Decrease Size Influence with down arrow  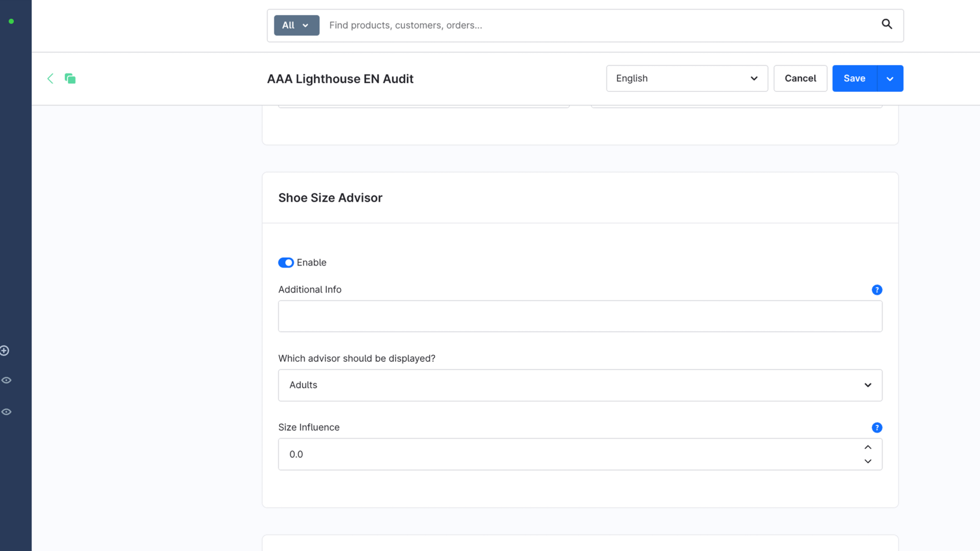(x=868, y=461)
